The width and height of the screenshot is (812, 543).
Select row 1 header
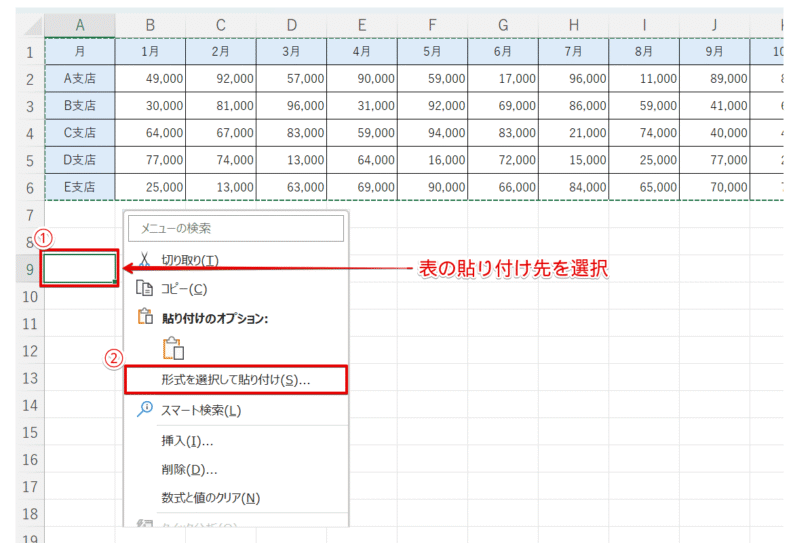point(30,52)
